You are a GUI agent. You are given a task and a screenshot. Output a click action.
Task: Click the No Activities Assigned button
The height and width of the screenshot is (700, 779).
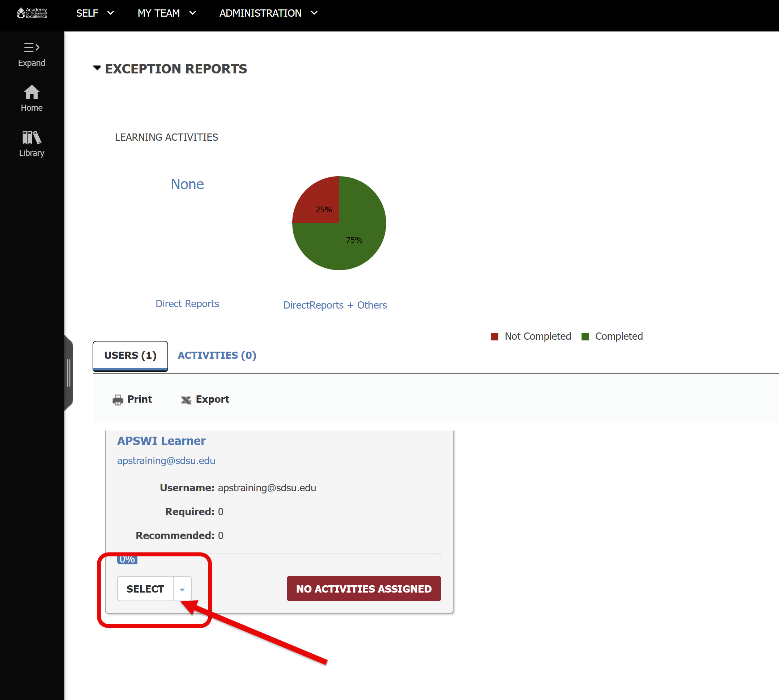point(364,589)
